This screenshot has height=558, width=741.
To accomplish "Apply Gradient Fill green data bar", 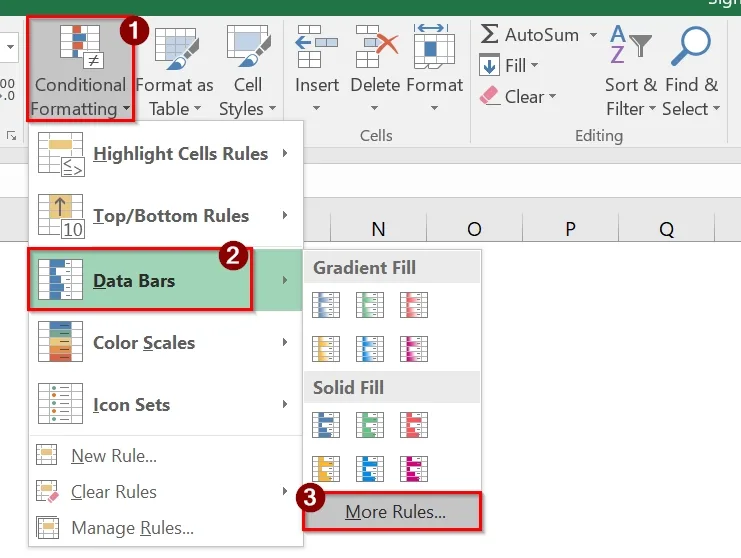I will point(370,305).
